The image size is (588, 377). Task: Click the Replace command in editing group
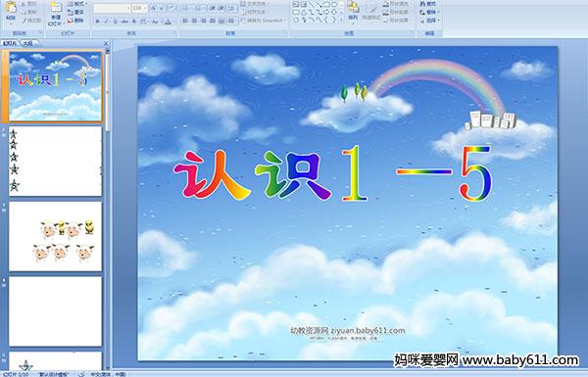pyautogui.click(x=428, y=13)
